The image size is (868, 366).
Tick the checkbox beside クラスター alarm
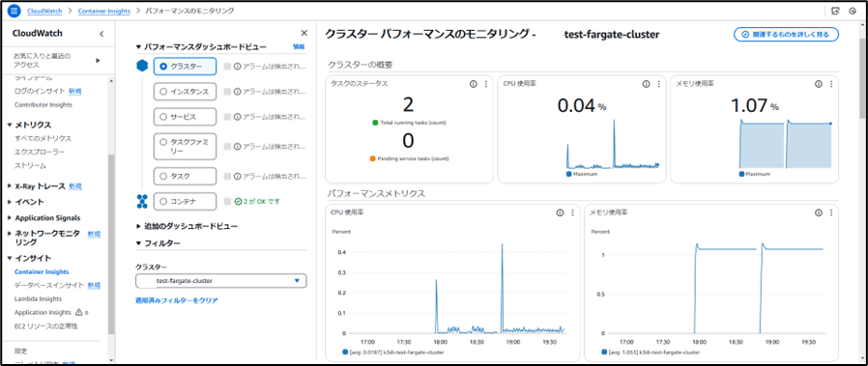(x=227, y=67)
